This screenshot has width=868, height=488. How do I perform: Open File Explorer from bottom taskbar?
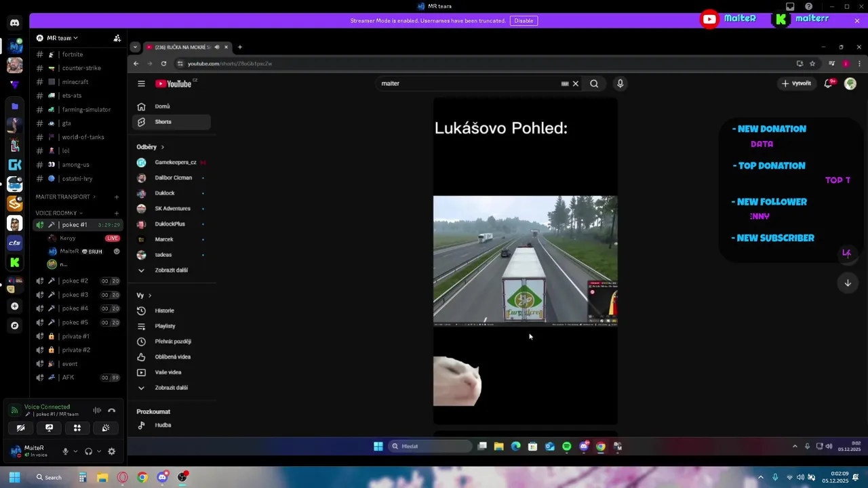pos(102,477)
